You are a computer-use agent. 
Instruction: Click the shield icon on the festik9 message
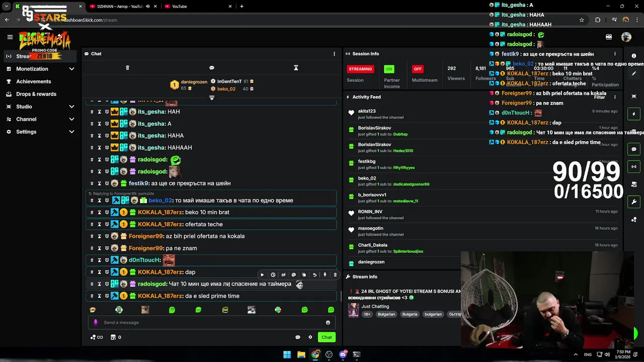[107, 184]
